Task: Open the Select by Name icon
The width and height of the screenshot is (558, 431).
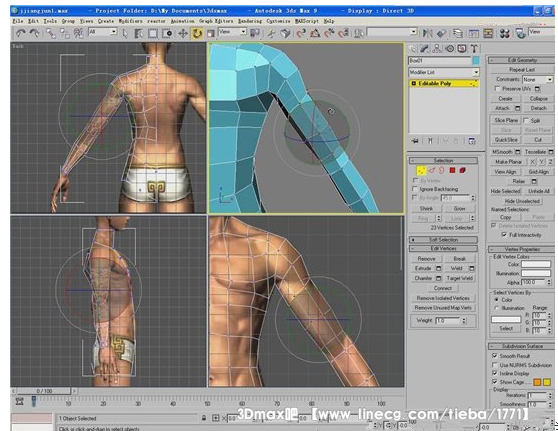Action: coord(139,33)
